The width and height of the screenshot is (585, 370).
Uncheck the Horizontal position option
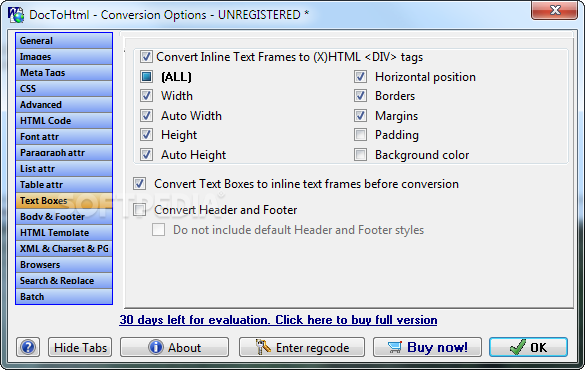click(360, 77)
